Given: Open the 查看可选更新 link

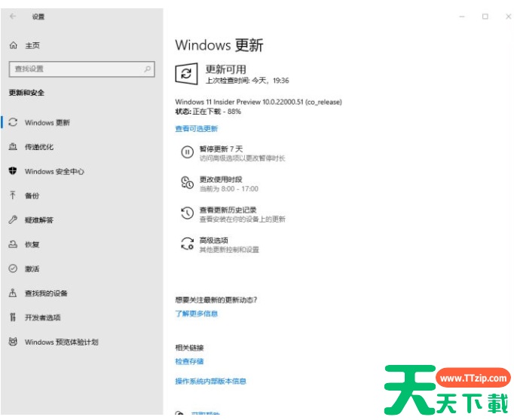Looking at the screenshot, I should (x=197, y=128).
